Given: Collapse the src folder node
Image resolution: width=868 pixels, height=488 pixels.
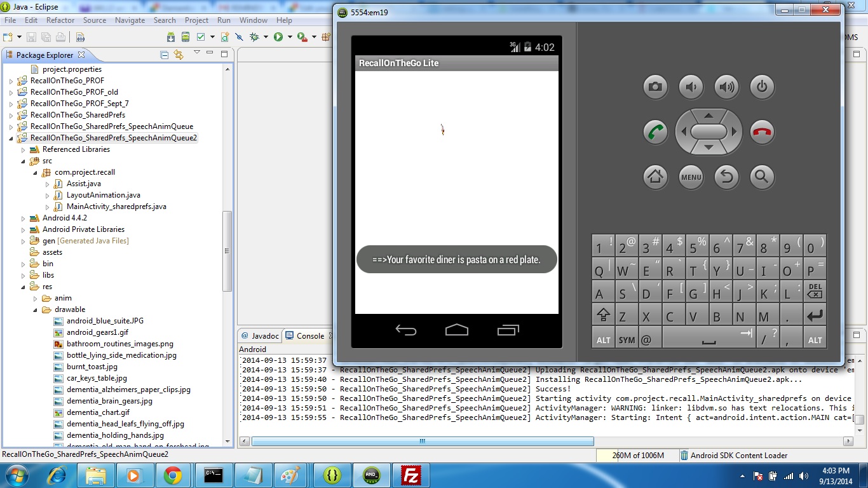Looking at the screenshot, I should 23,161.
